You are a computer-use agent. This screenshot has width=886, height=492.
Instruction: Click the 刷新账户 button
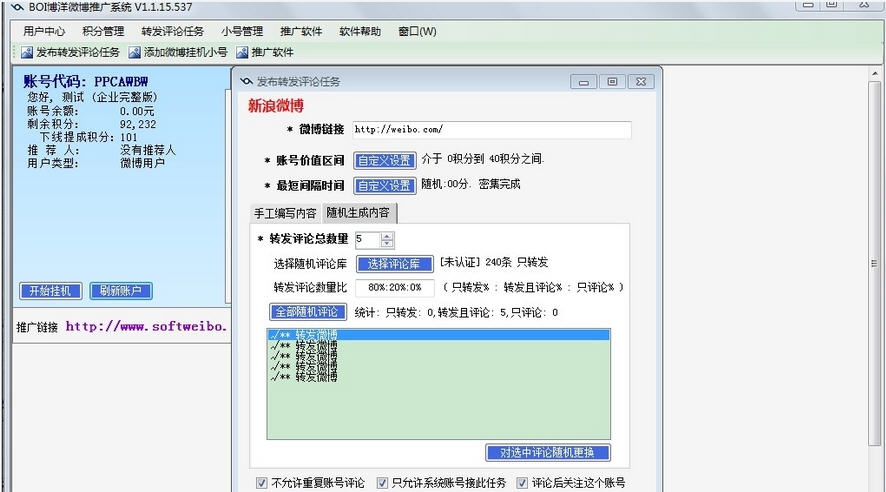(x=121, y=291)
